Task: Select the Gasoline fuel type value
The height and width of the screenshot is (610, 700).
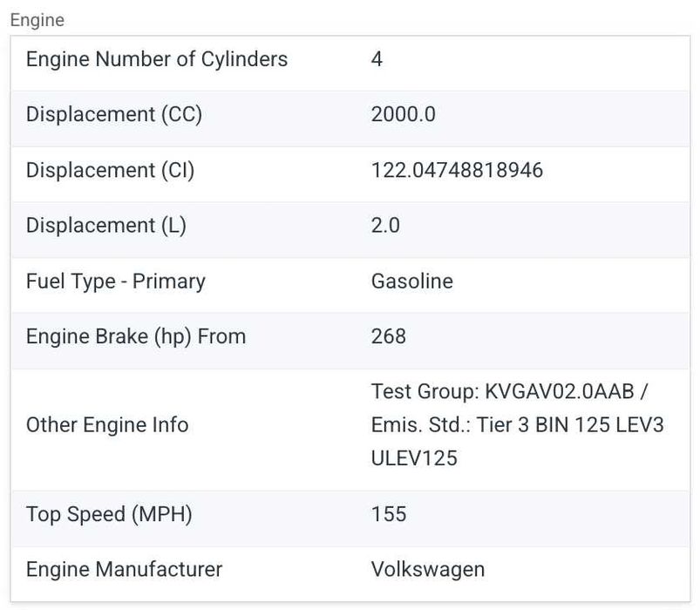Action: point(411,281)
